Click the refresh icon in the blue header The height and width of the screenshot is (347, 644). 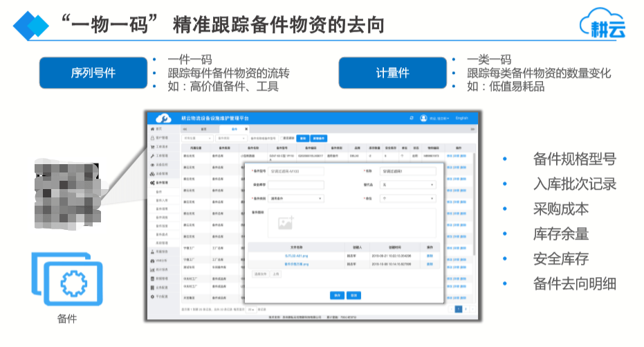pos(411,118)
